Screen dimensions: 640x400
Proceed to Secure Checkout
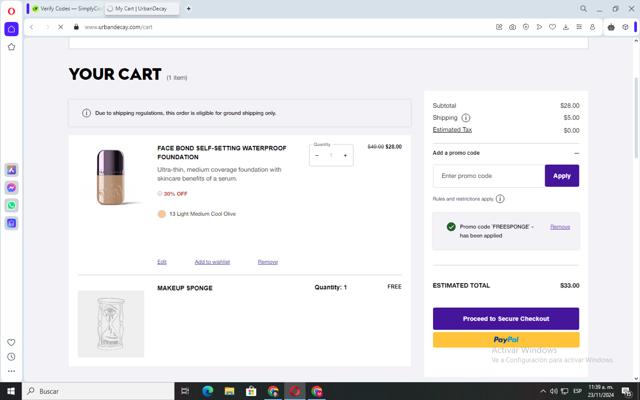tap(506, 319)
